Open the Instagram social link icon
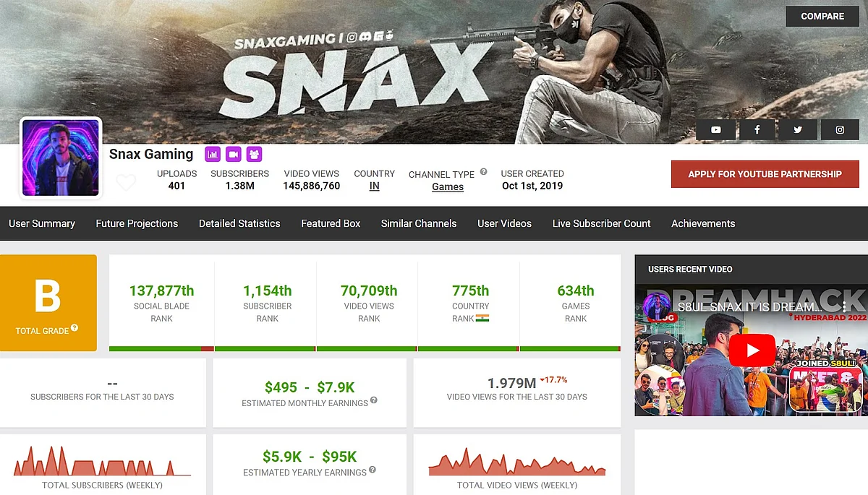The image size is (868, 495). 840,130
